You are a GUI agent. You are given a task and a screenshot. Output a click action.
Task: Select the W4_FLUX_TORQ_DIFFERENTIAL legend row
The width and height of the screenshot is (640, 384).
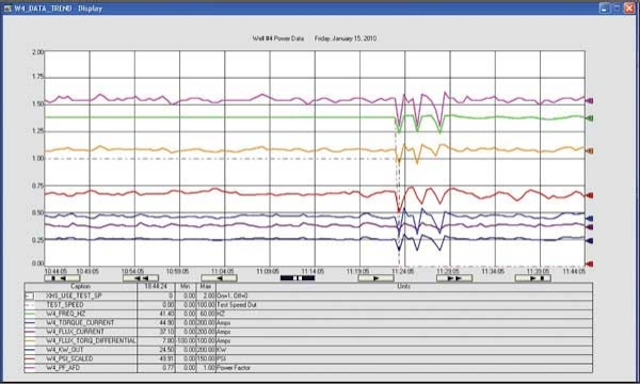click(308, 341)
